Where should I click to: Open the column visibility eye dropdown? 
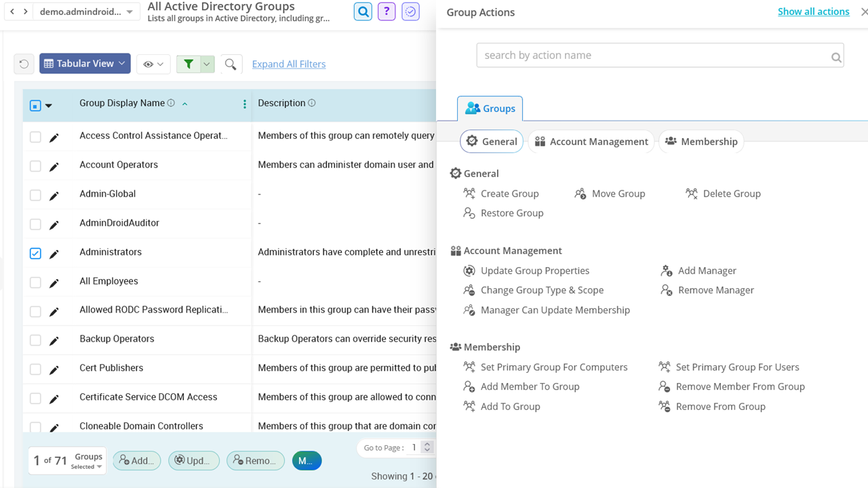tap(153, 63)
